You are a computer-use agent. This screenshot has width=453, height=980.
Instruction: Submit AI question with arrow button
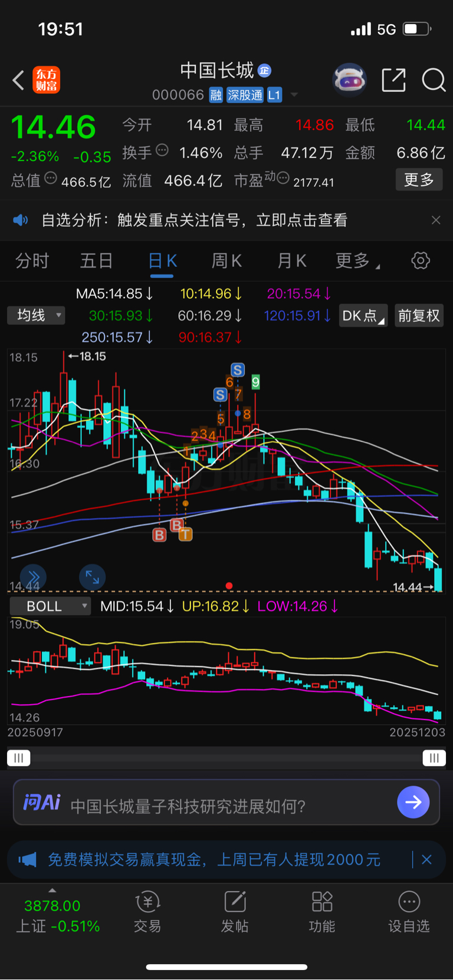413,802
